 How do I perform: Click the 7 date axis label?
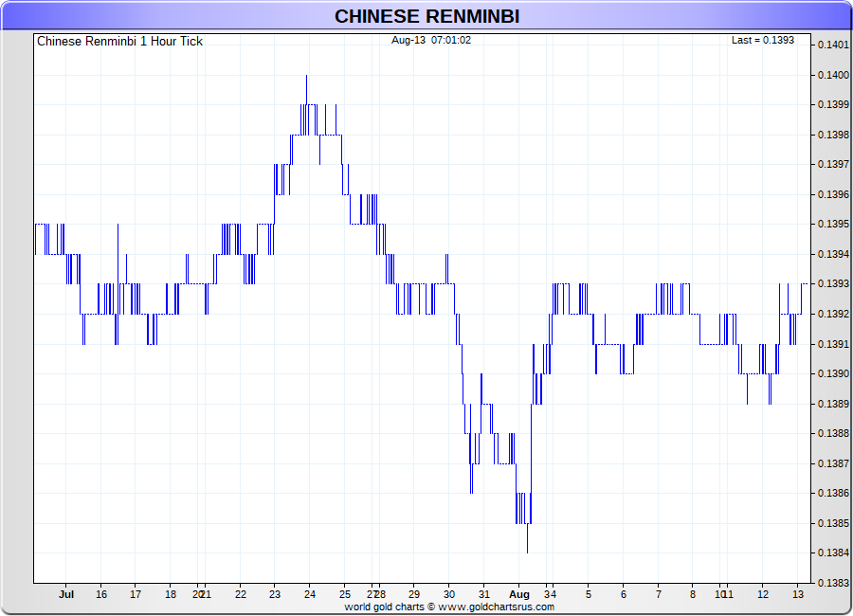click(659, 594)
